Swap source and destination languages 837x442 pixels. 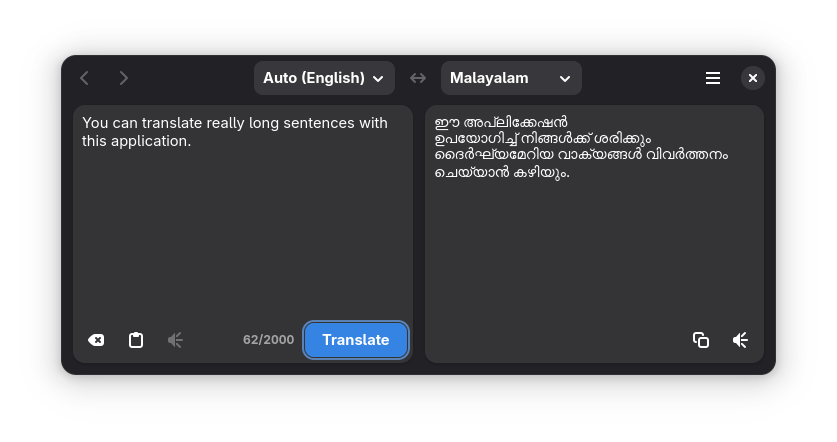(418, 78)
